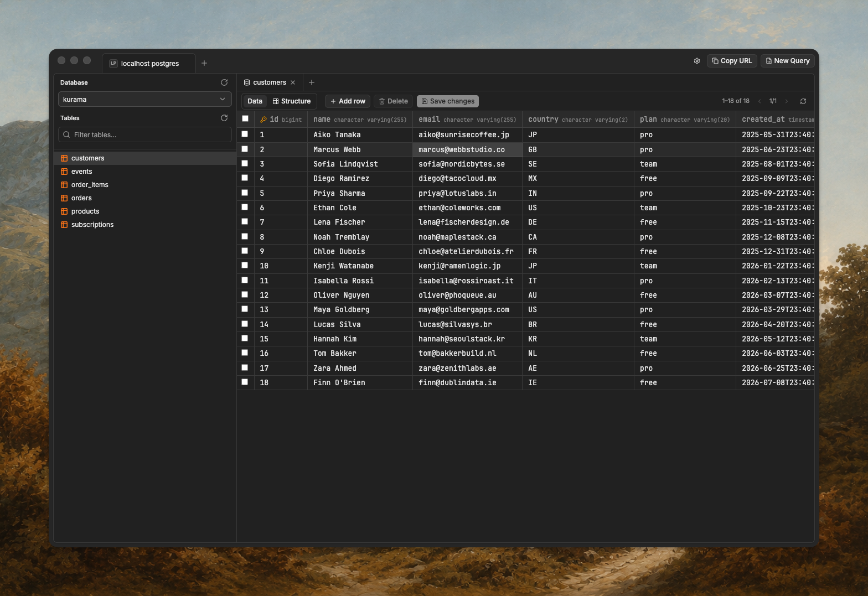The width and height of the screenshot is (868, 596).
Task: Click the Copy URL button
Action: tap(732, 61)
